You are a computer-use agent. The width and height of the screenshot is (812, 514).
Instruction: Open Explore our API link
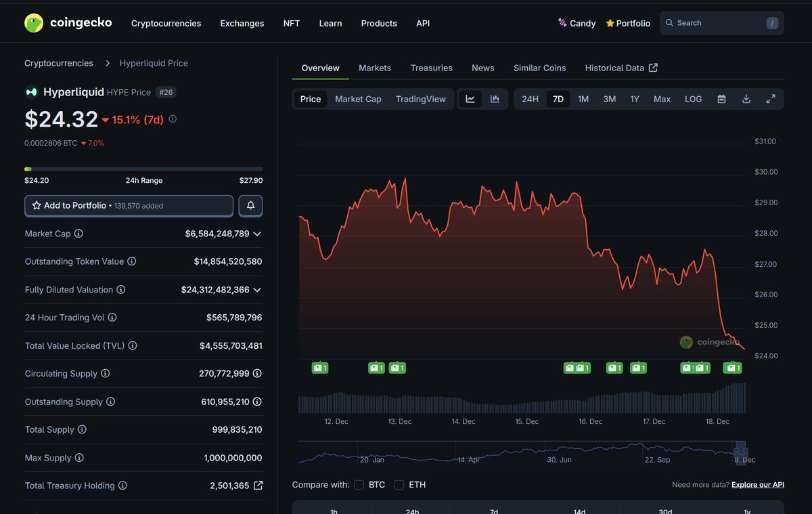point(758,485)
